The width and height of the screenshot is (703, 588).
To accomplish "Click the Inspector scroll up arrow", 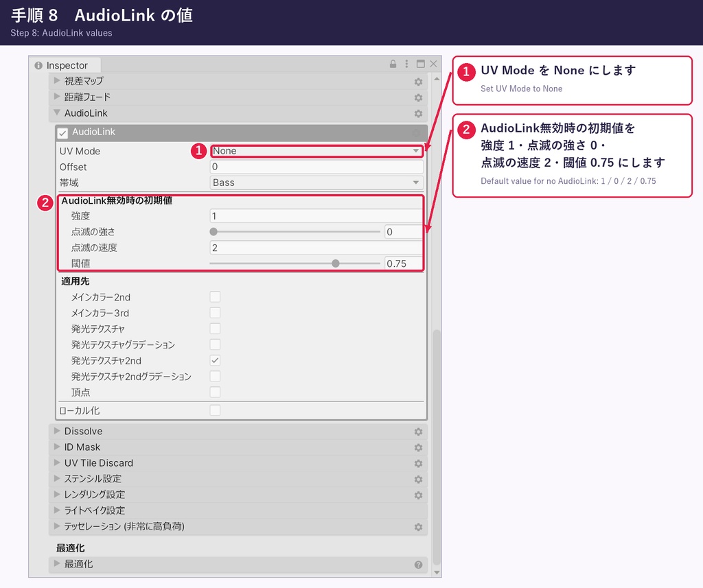I will [x=437, y=79].
